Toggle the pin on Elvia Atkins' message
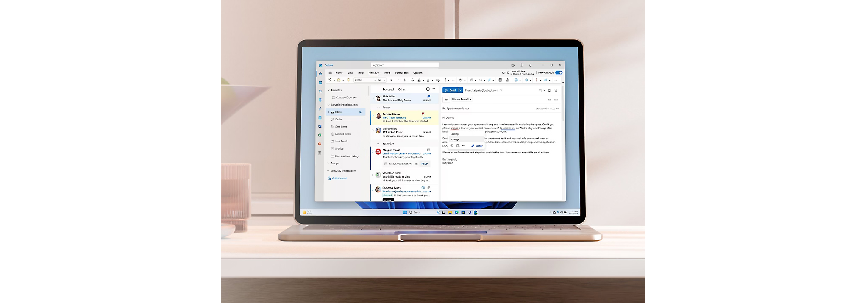Screen dimensions: 868x303 tap(428, 96)
